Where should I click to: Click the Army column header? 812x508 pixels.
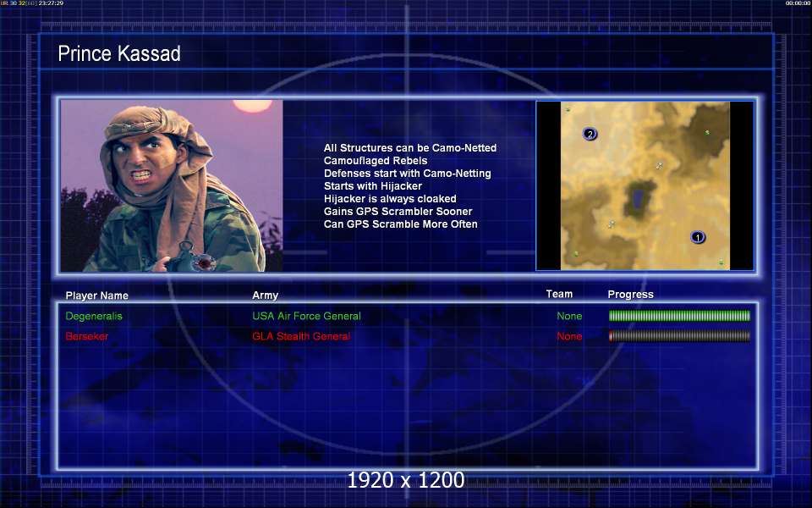[265, 295]
